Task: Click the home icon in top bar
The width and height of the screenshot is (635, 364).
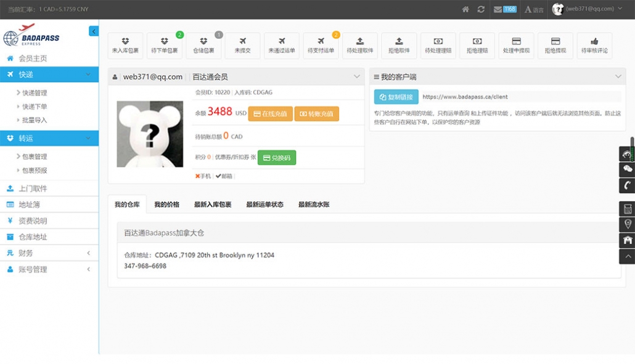Action: pos(465,9)
